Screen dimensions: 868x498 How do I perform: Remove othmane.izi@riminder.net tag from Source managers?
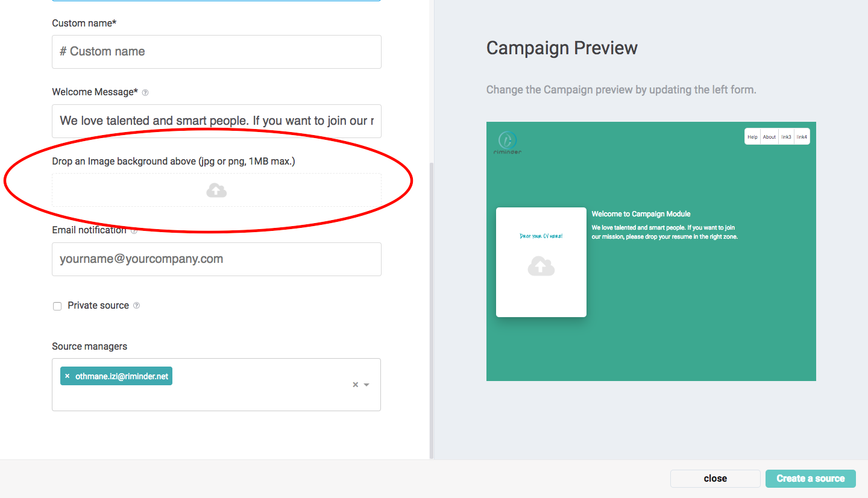[x=67, y=376]
